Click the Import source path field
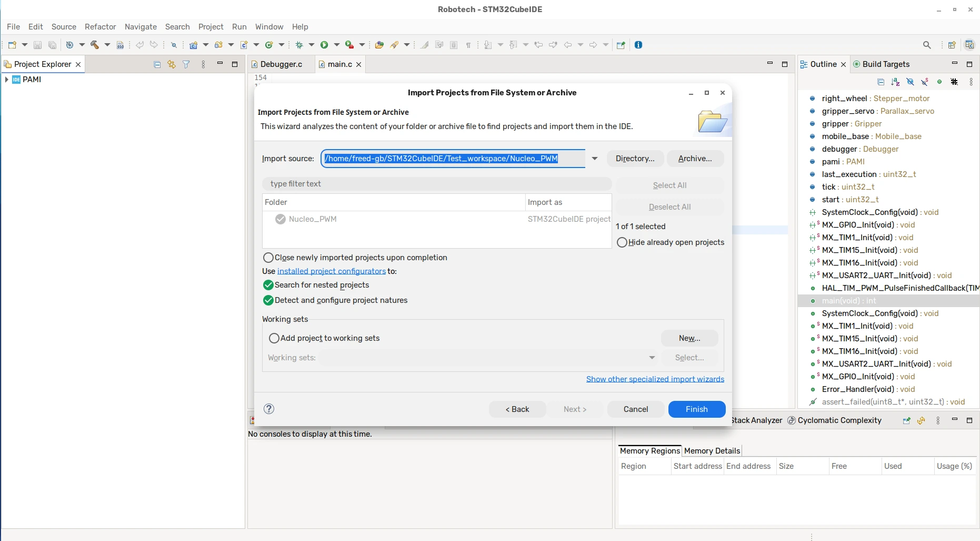This screenshot has width=980, height=541. [x=453, y=159]
